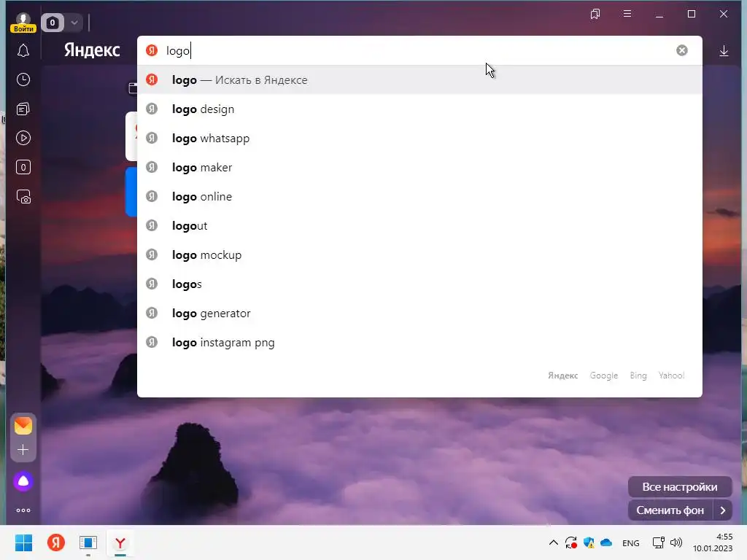Open the downloads arrow icon

pos(724,50)
